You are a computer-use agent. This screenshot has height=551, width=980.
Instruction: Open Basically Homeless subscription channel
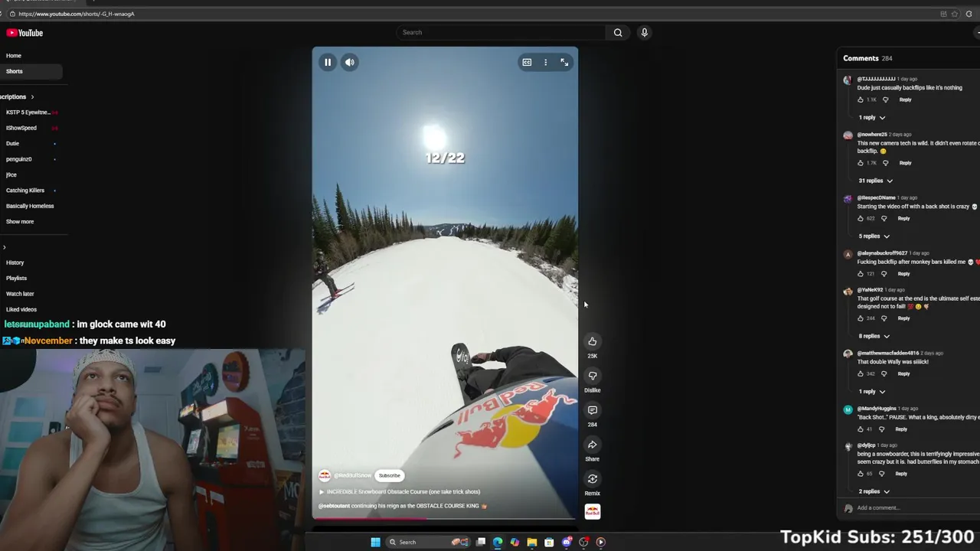point(31,206)
